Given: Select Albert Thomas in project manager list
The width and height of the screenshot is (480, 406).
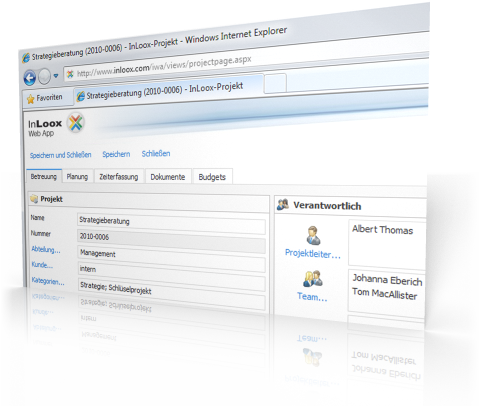Looking at the screenshot, I should click(x=382, y=230).
